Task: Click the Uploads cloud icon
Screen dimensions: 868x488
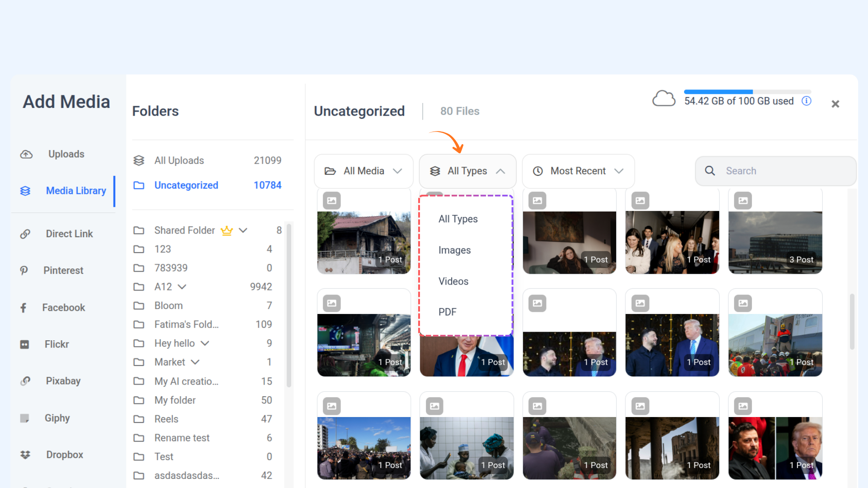Action: click(x=26, y=155)
